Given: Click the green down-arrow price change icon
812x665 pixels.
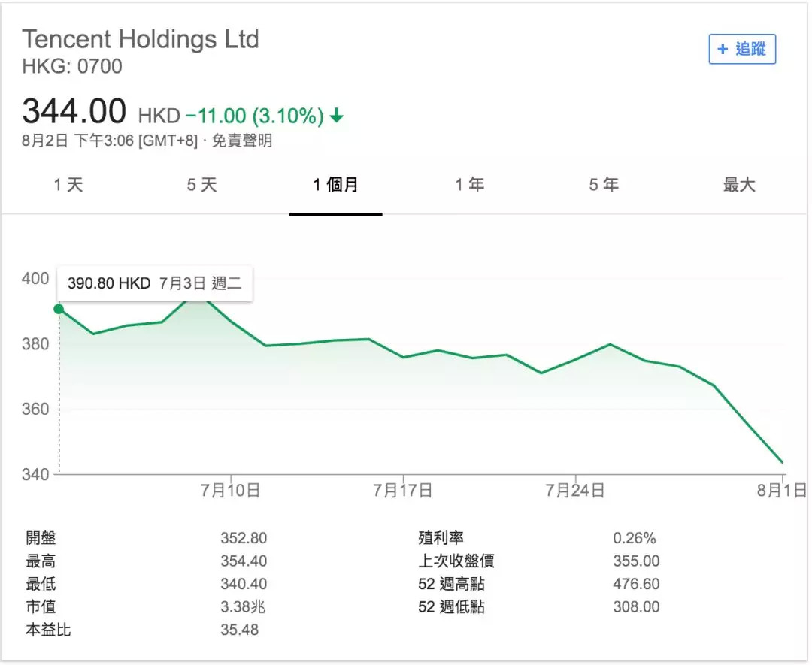Looking at the screenshot, I should tap(337, 116).
